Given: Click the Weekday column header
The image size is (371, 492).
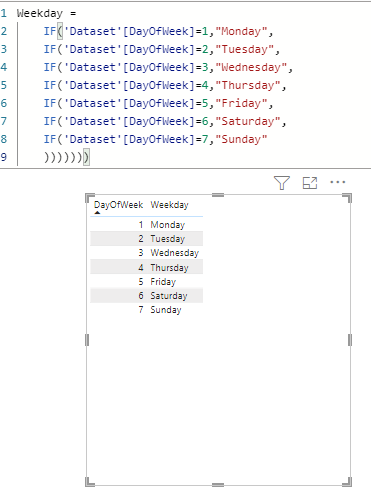Looking at the screenshot, I should [x=169, y=205].
